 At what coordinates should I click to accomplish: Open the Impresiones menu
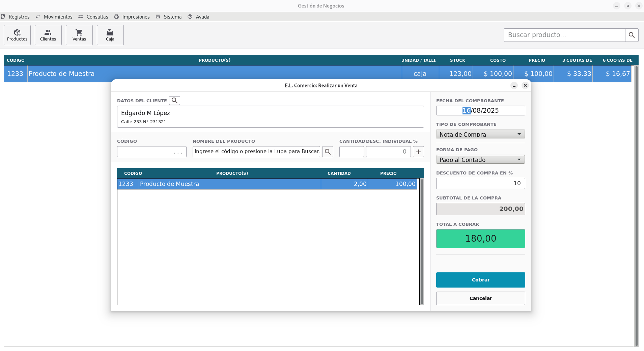[136, 17]
